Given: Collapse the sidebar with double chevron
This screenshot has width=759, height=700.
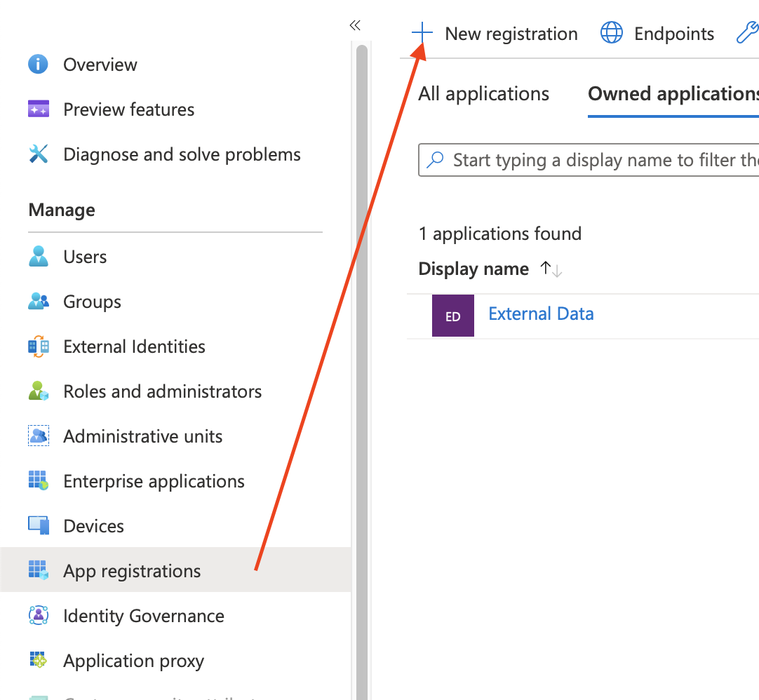Looking at the screenshot, I should [355, 26].
